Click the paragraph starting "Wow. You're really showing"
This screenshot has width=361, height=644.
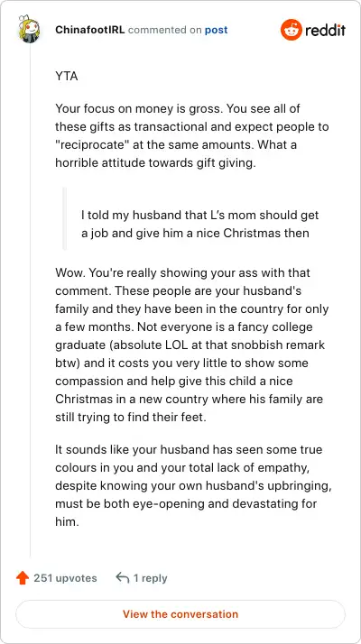(x=192, y=345)
